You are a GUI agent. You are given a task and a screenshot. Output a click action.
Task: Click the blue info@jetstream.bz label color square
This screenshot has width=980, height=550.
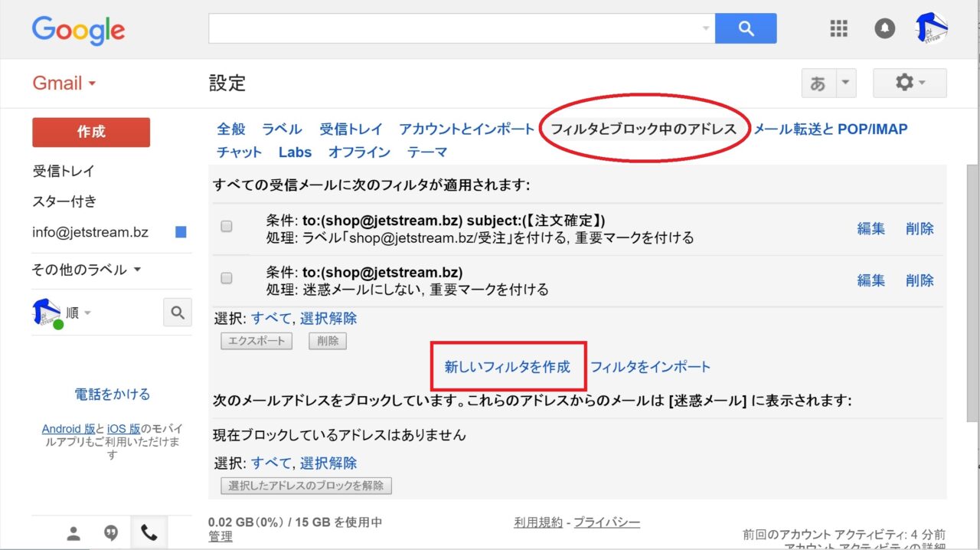point(181,232)
